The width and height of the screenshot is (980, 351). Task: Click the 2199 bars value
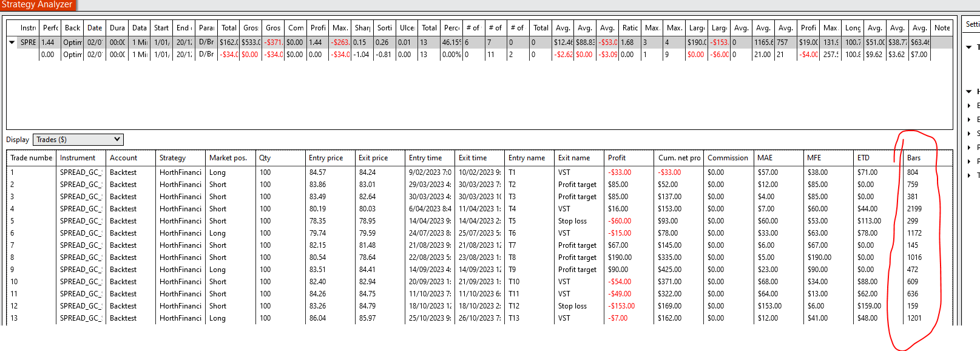[914, 209]
